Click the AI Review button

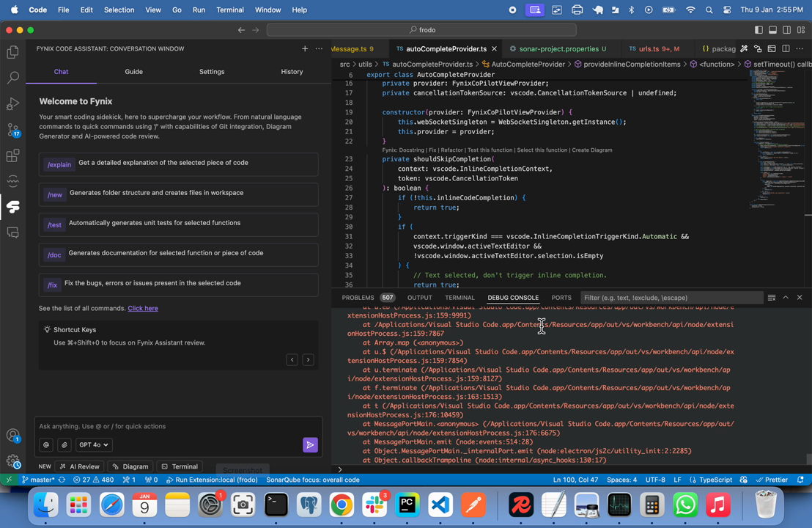(79, 466)
